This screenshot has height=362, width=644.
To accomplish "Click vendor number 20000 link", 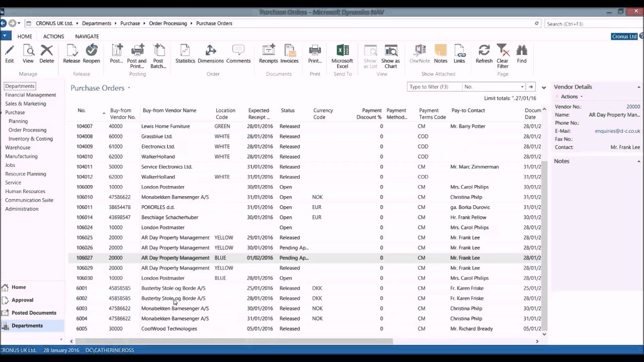I will [x=633, y=107].
